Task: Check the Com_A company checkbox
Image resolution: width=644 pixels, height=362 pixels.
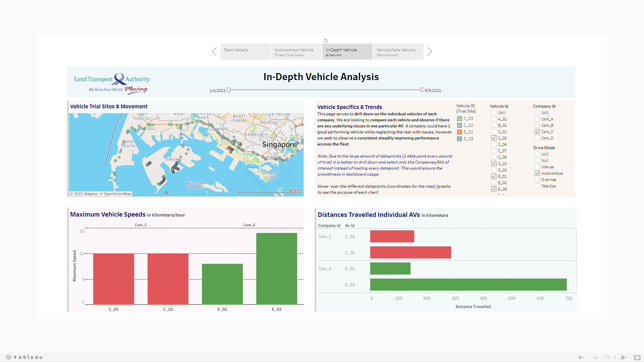Action: 537,119
